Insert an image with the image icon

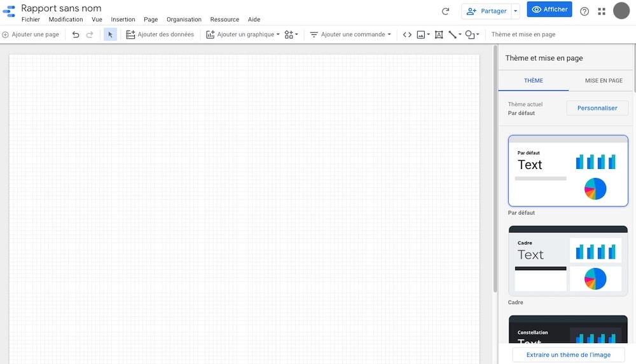pyautogui.click(x=421, y=34)
